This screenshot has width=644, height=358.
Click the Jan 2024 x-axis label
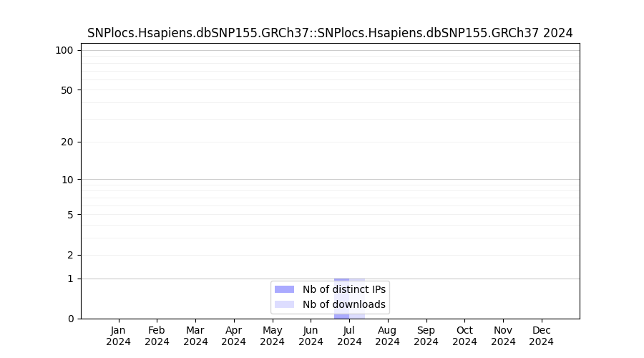click(x=119, y=336)
